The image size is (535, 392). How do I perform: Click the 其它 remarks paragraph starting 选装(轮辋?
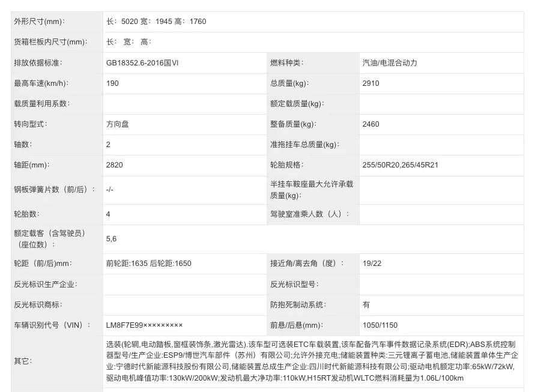(x=312, y=361)
